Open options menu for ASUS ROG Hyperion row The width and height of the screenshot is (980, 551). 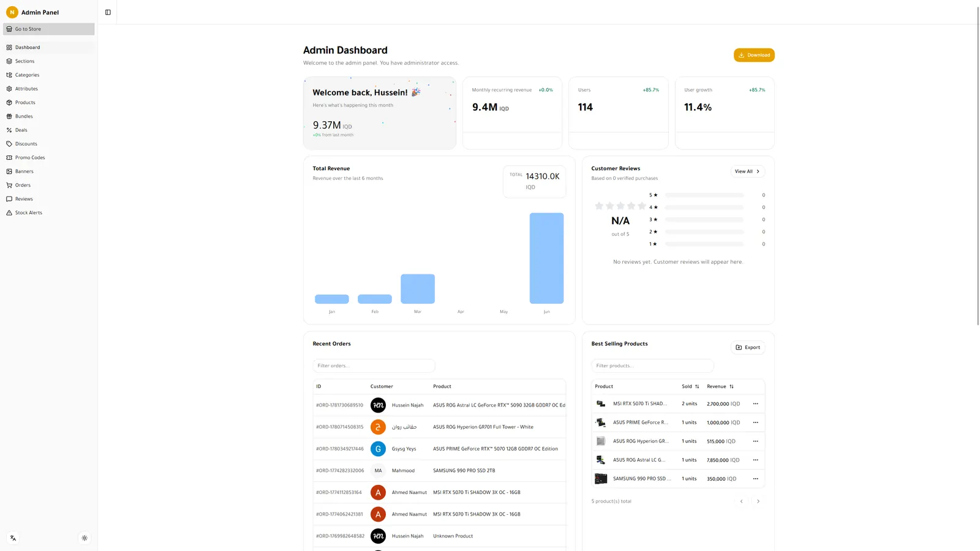(755, 441)
